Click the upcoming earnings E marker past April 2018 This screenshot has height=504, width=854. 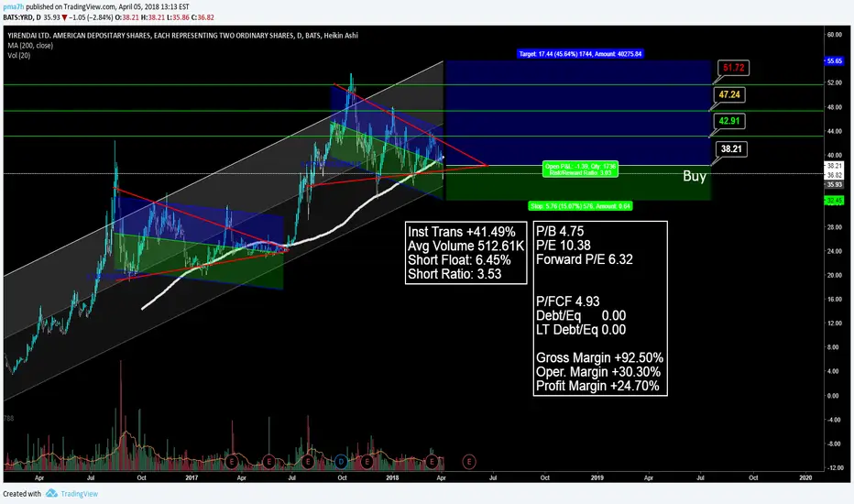pos(469,462)
